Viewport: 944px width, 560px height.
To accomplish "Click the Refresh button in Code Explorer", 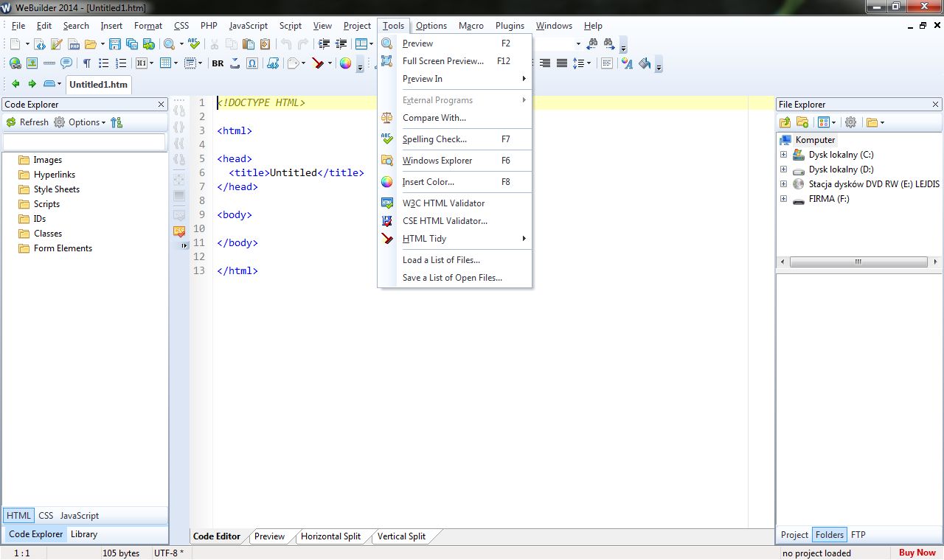I will coord(27,122).
